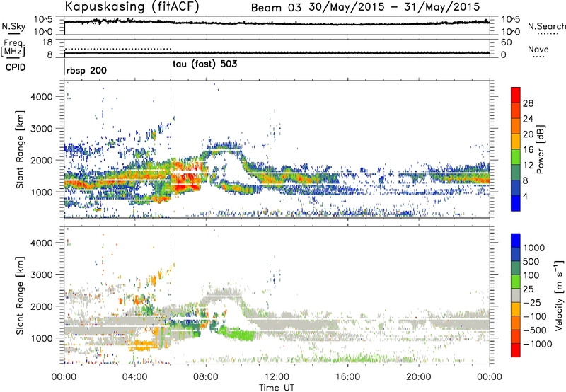
Task: Click the '16:00' time axis label
Action: pos(347,377)
